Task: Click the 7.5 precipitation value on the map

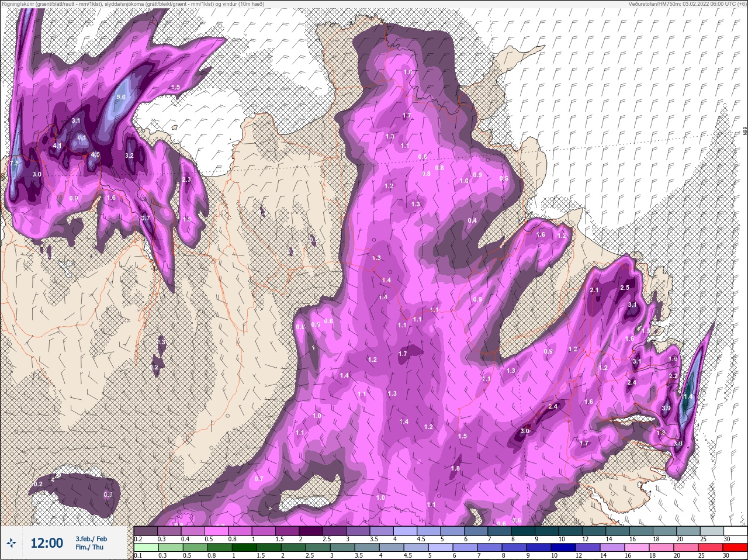Action: pos(15,163)
